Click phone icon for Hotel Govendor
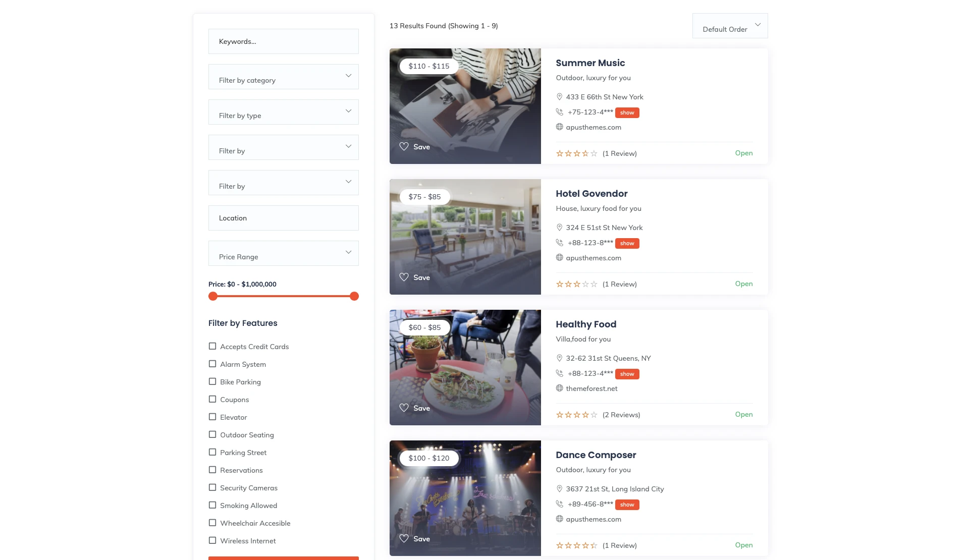Image resolution: width=969 pixels, height=560 pixels. (x=559, y=243)
